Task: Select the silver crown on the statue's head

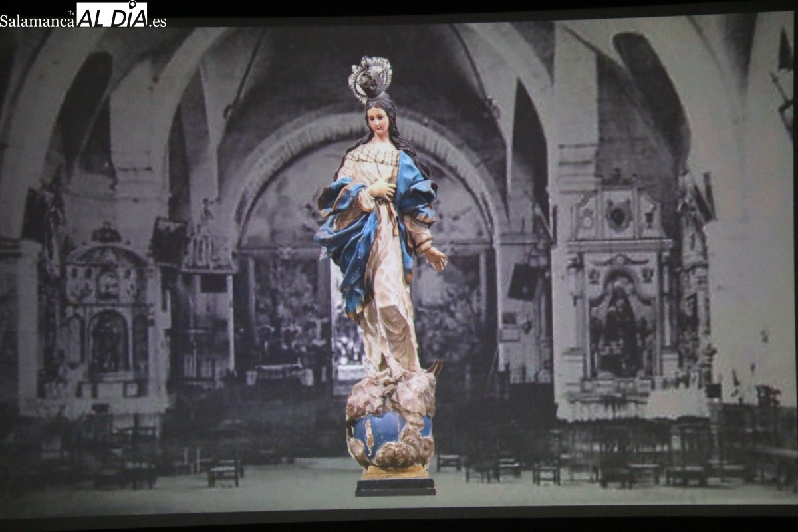Action: tap(370, 77)
